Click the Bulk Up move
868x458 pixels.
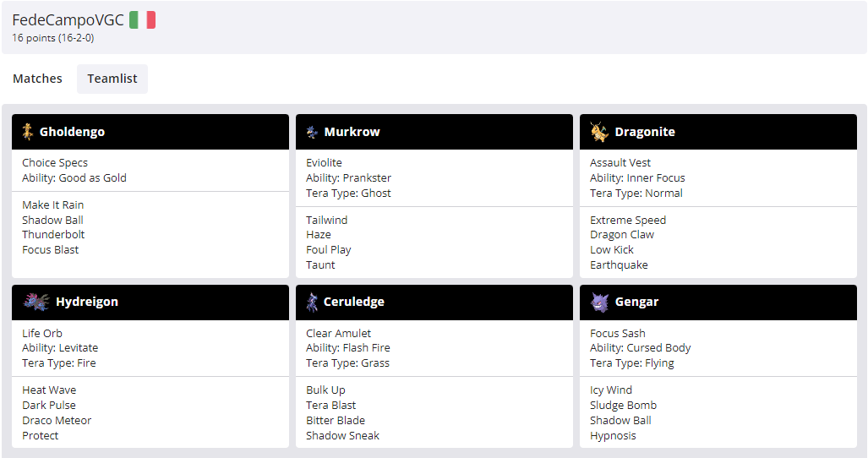pos(325,390)
